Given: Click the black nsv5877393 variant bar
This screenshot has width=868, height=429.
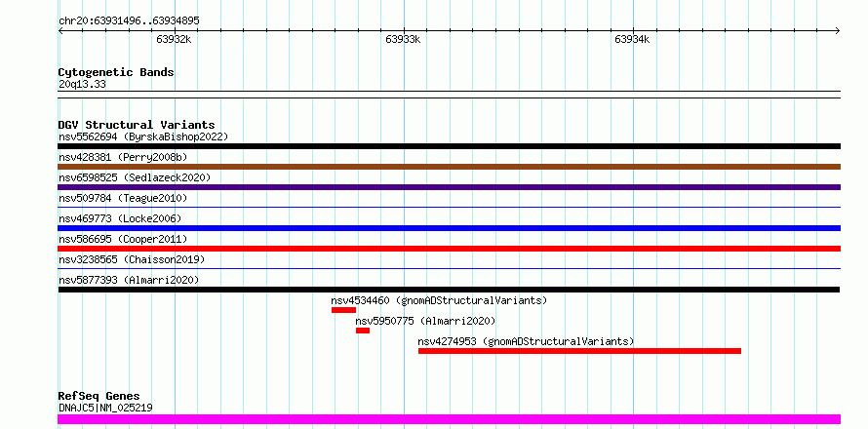Looking at the screenshot, I should 449,290.
